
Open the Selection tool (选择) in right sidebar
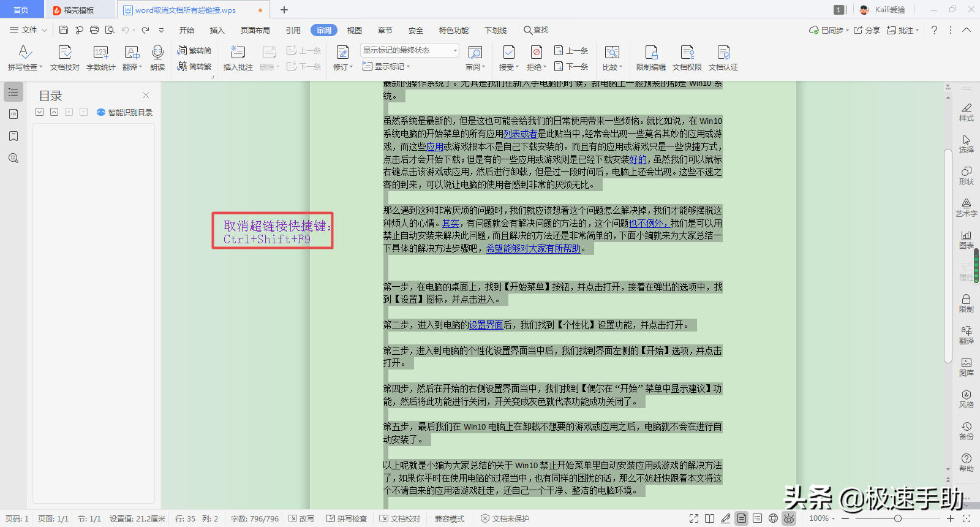pyautogui.click(x=966, y=144)
